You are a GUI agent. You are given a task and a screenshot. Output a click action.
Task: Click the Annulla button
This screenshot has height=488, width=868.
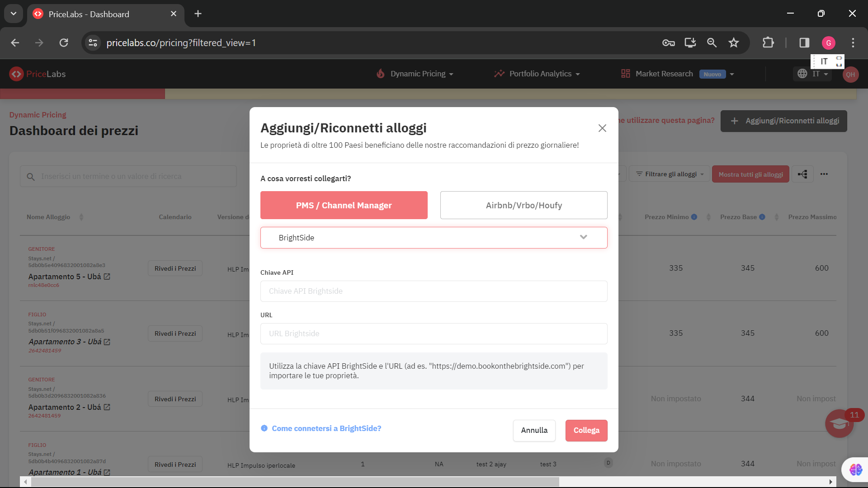(534, 430)
